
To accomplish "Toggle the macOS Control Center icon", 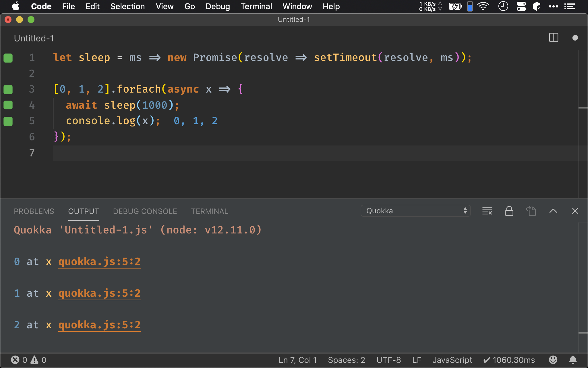I will (x=521, y=6).
